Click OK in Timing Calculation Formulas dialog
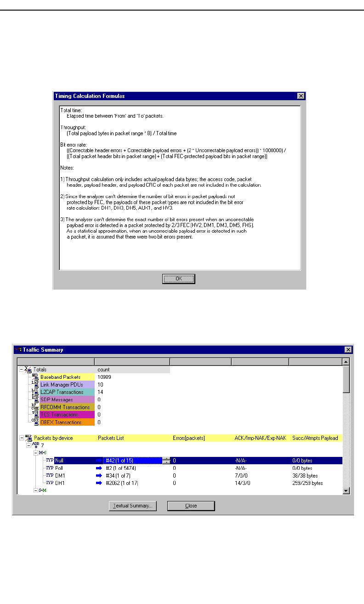Image resolution: width=364 pixels, height=604 pixels. pos(178,279)
